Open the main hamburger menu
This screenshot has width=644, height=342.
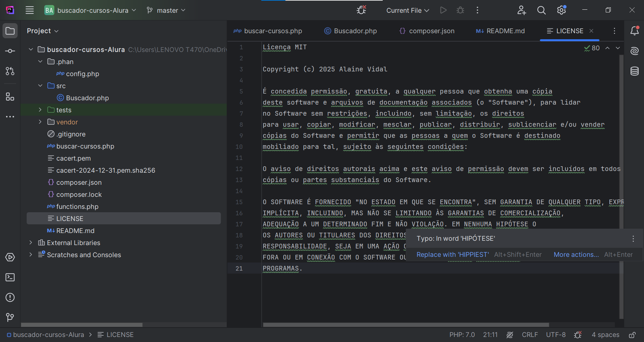pos(30,10)
